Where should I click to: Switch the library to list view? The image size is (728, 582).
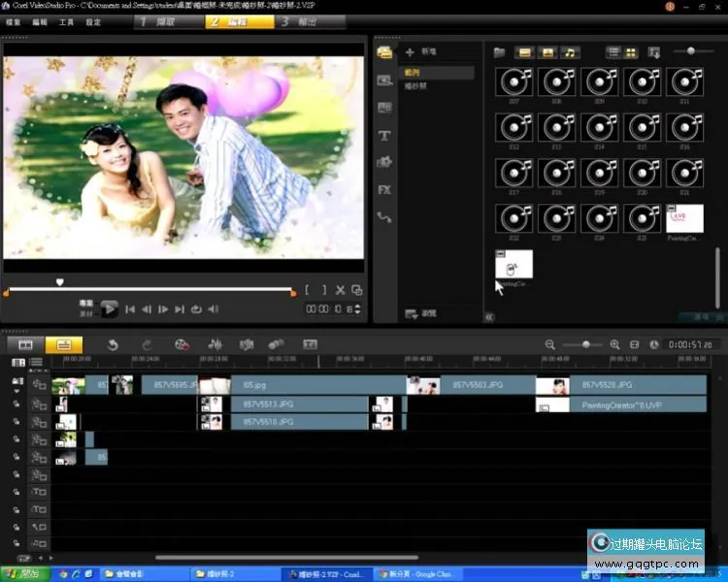click(x=612, y=51)
